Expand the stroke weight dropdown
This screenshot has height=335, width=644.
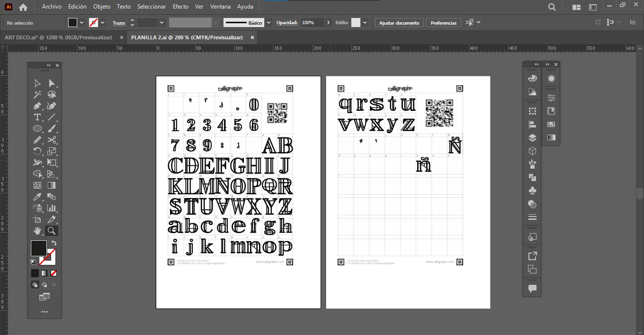pos(161,23)
